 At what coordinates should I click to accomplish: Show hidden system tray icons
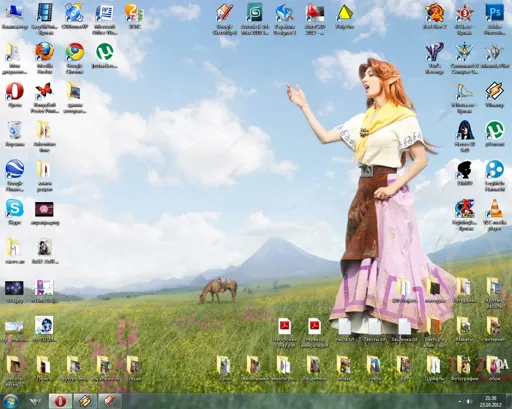click(x=460, y=401)
